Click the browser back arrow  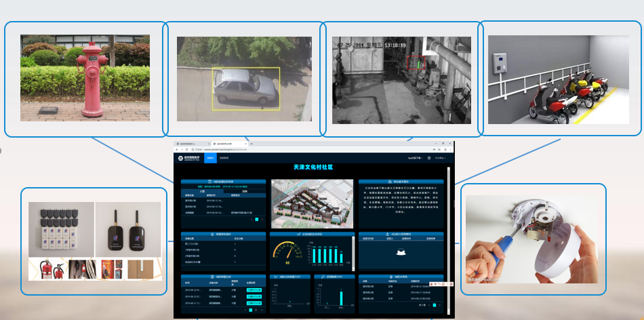coord(178,149)
